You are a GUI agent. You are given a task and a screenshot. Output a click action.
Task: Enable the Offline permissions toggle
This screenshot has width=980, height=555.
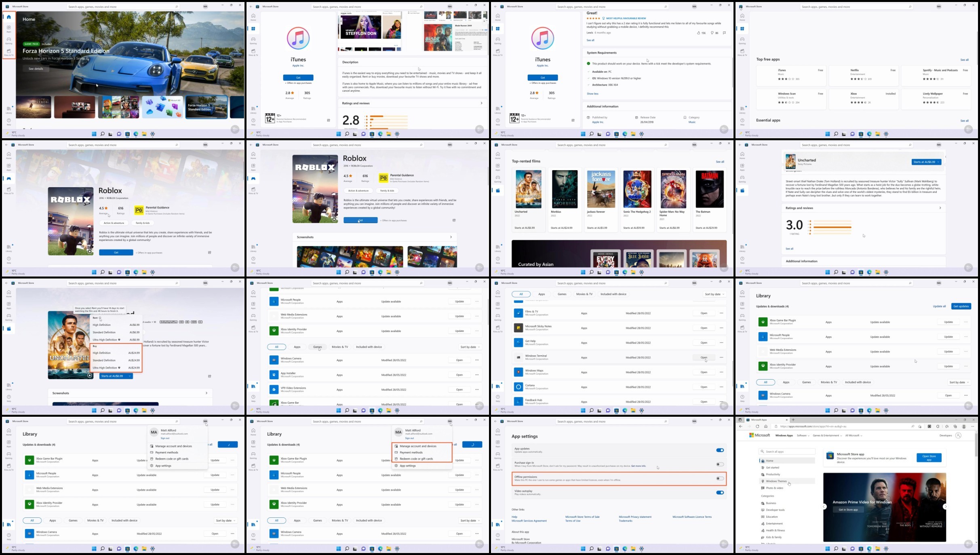pos(720,479)
